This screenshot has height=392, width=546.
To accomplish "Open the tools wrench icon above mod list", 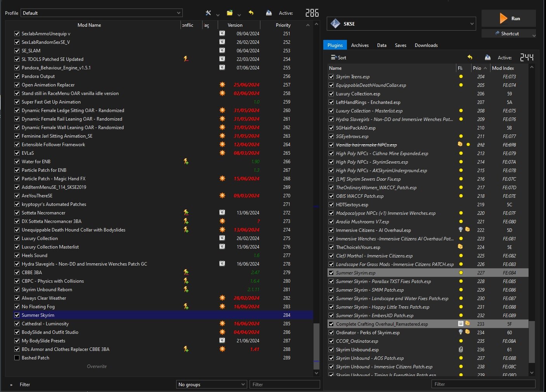I will 208,13.
